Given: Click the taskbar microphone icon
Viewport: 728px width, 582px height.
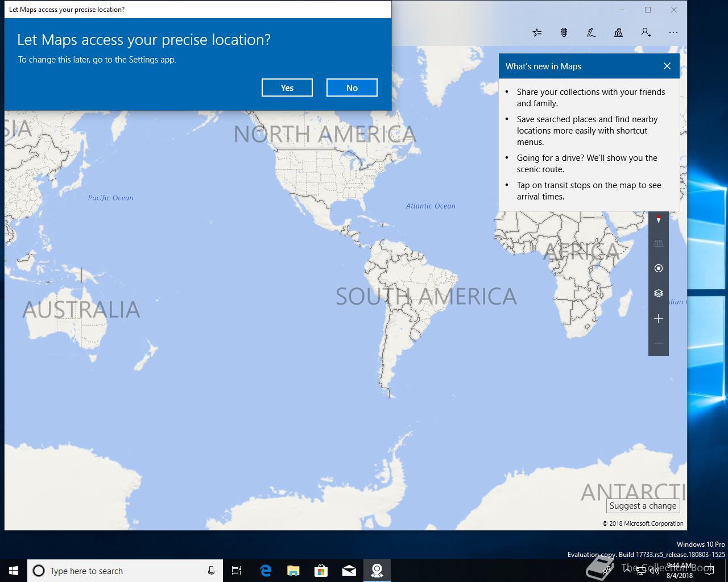Looking at the screenshot, I should point(211,571).
